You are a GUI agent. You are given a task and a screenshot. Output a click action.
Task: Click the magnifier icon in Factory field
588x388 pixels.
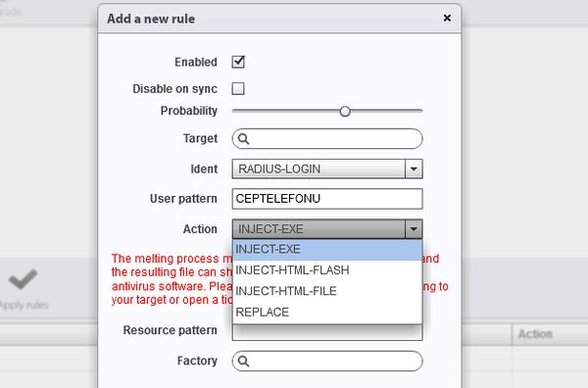[243, 361]
